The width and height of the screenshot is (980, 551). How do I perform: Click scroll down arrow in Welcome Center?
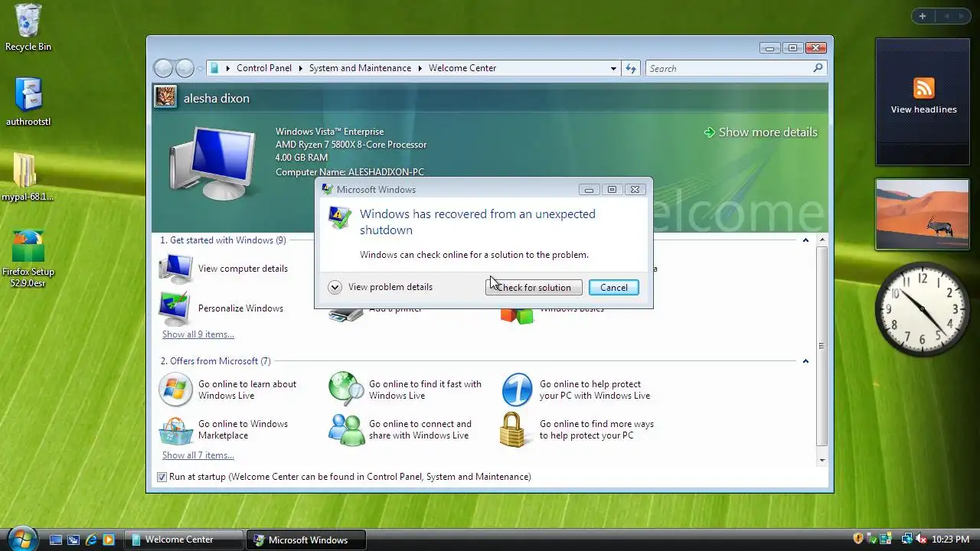pos(822,461)
